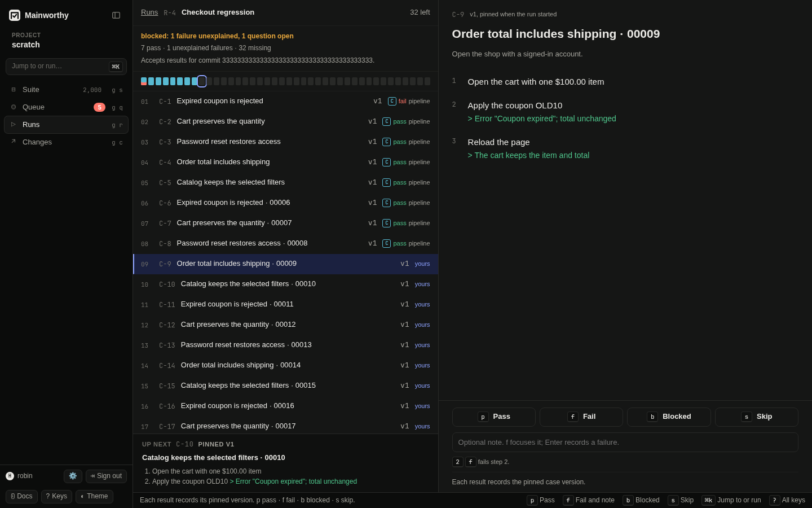Open the Docs link
812x508 pixels.
[21, 496]
